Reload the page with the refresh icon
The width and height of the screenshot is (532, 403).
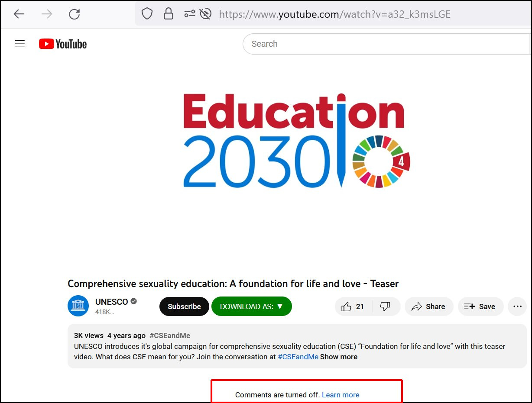(75, 14)
